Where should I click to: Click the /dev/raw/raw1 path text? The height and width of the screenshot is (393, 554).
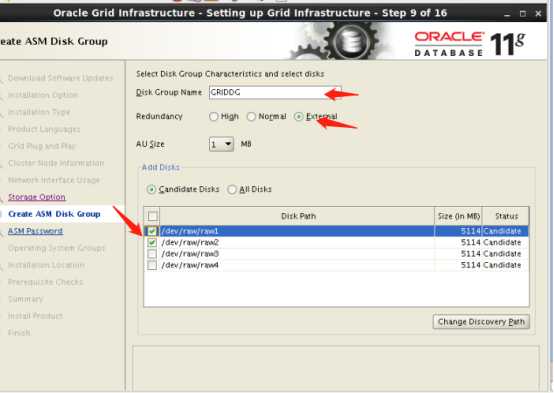pos(190,231)
